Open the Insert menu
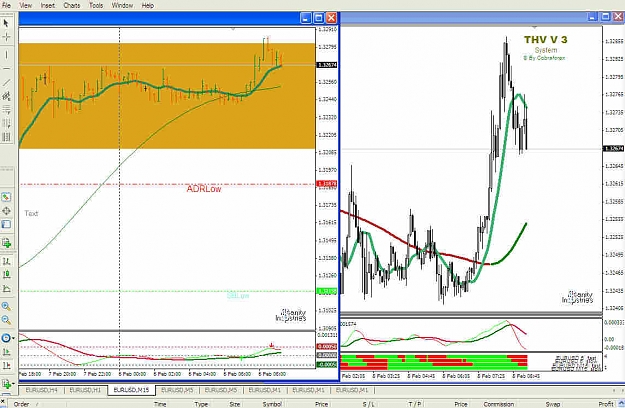Viewport: 625px width, 408px height. click(x=48, y=6)
